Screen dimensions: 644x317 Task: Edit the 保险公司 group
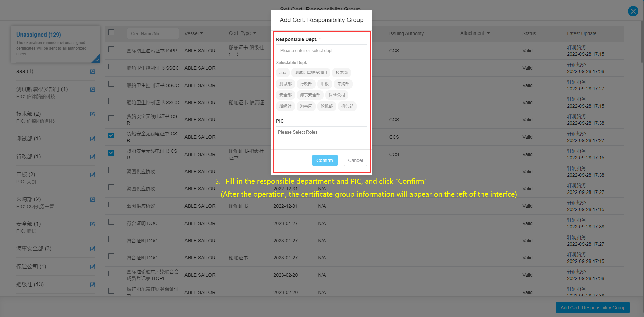[x=93, y=267]
